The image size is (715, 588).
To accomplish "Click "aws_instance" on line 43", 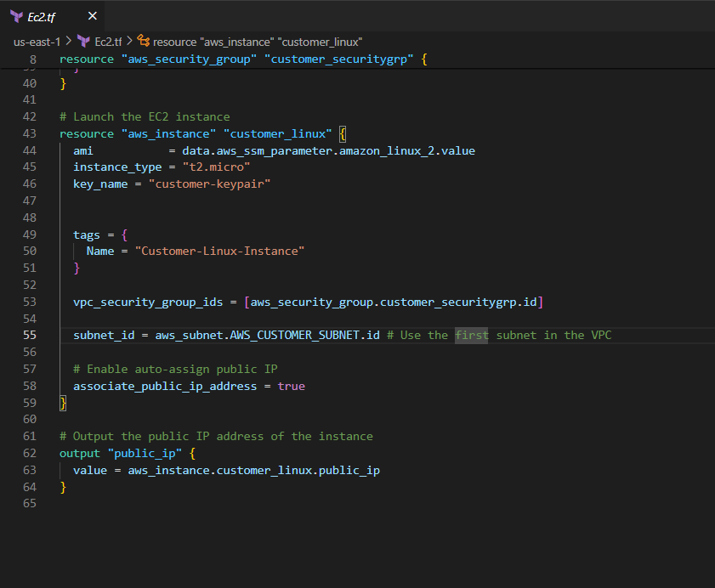I will pos(168,133).
